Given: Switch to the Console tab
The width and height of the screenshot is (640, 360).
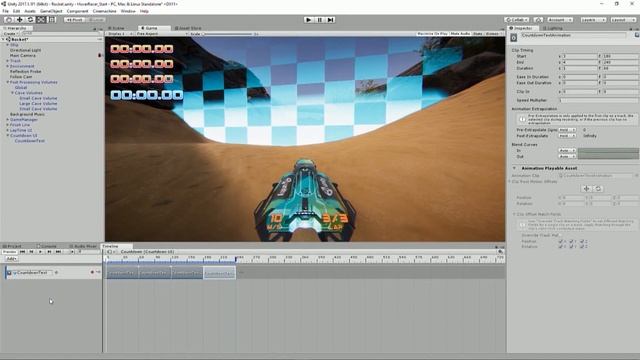Looking at the screenshot, I should [47, 246].
